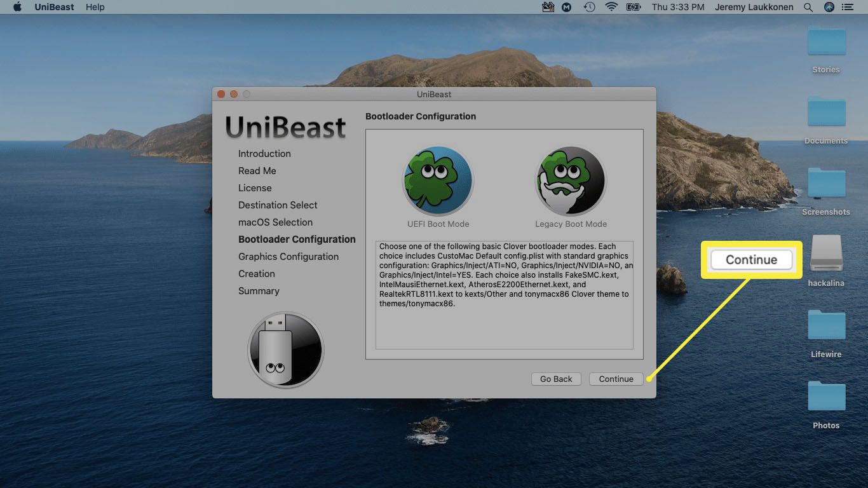
Task: Close the UniBeast installer window
Action: 221,94
